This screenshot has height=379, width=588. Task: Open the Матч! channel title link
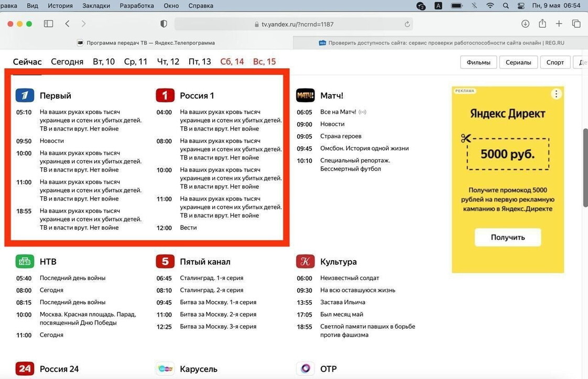coord(332,95)
